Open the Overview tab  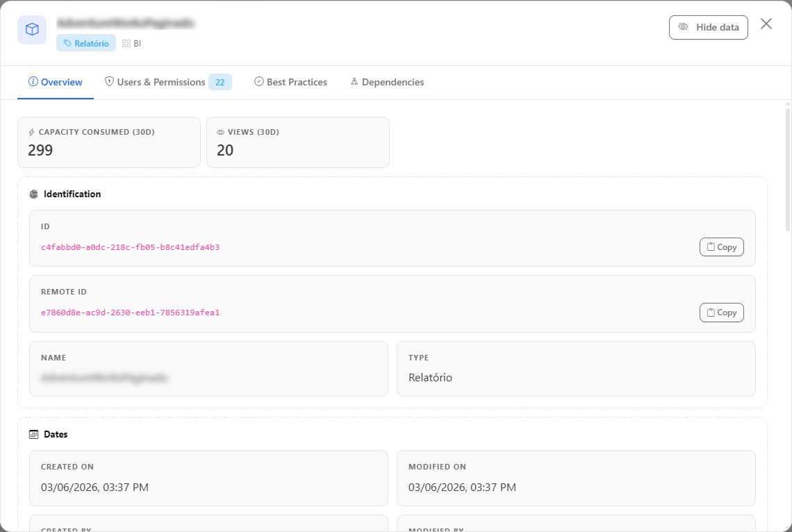[56, 82]
